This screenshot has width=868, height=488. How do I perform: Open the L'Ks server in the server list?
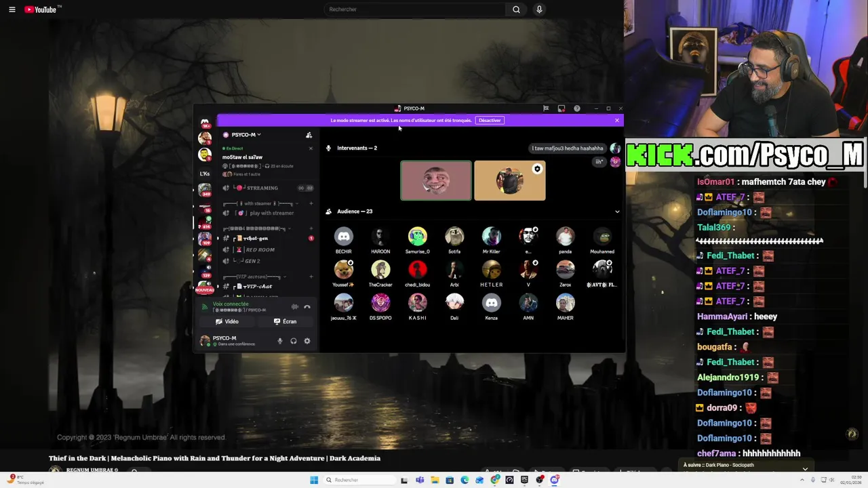click(205, 174)
